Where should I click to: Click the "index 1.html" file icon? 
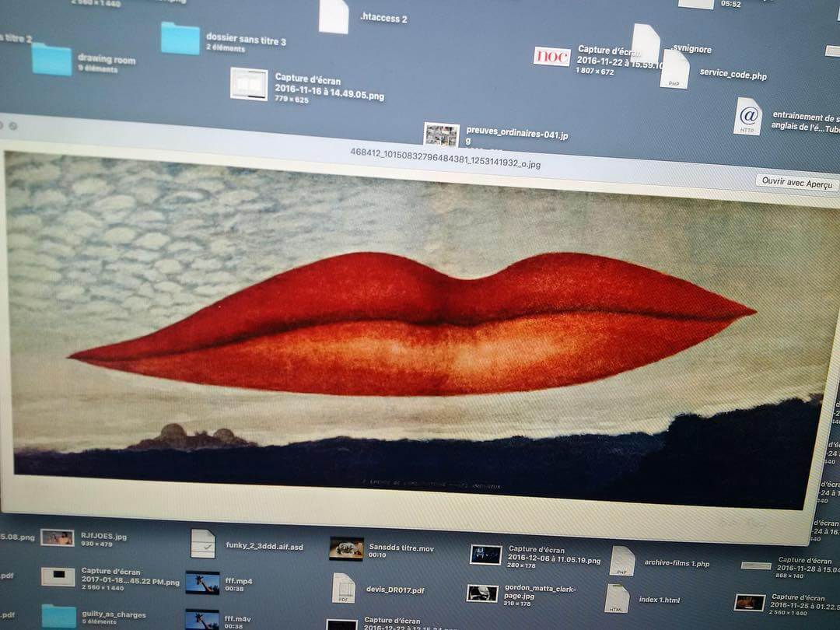(617, 598)
